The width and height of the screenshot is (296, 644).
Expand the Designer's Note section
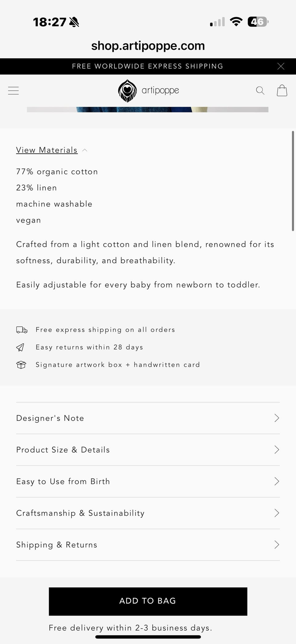[148, 418]
